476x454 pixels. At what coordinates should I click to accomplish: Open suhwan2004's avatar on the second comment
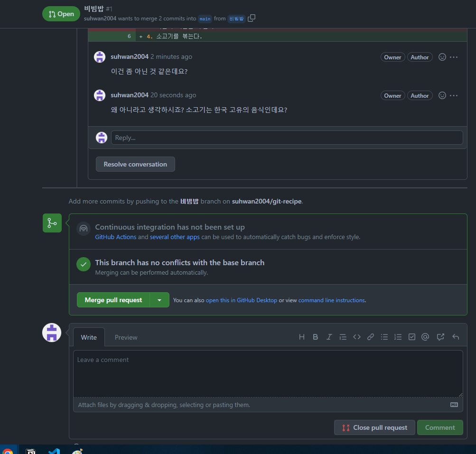(x=100, y=95)
